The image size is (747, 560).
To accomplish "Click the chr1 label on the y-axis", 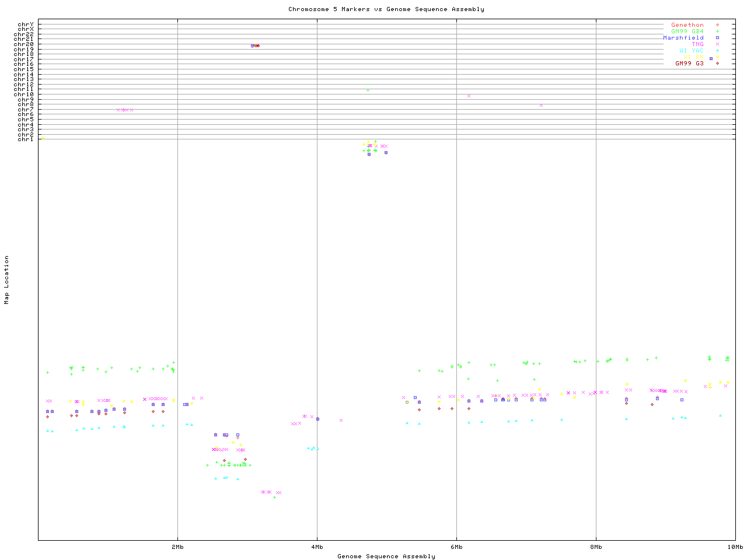I will 26,139.
